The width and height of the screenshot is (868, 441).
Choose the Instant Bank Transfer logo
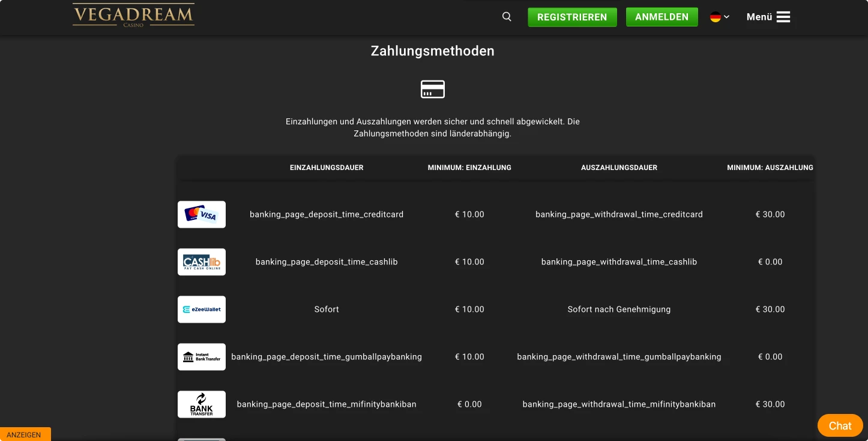[202, 357]
